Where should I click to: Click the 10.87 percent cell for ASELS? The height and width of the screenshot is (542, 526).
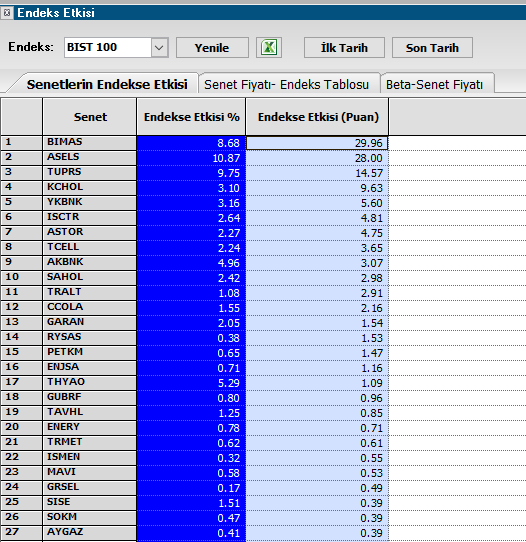pyautogui.click(x=191, y=158)
